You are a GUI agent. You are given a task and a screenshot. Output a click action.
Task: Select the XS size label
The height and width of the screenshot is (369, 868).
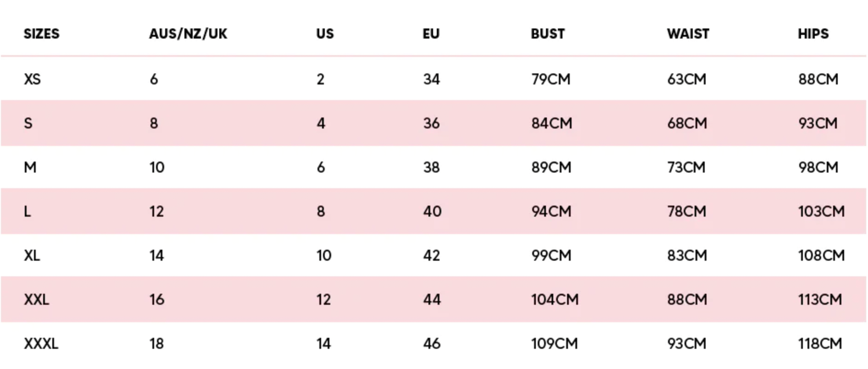(x=32, y=79)
